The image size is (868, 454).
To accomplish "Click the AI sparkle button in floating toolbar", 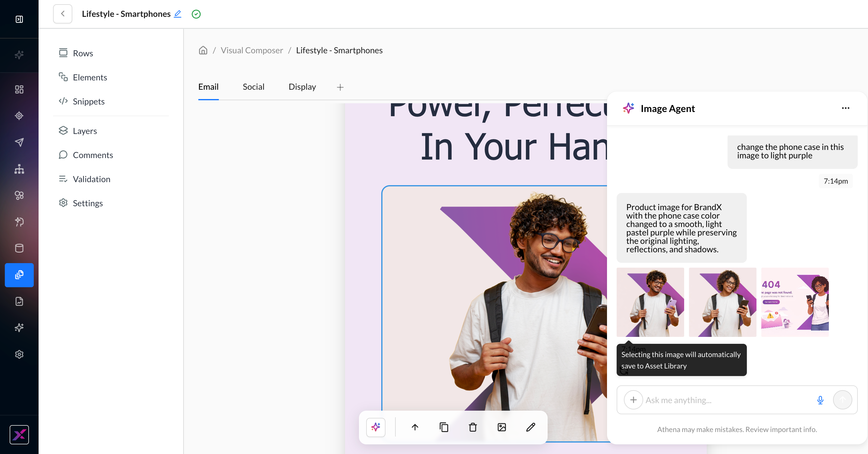I will 376,428.
